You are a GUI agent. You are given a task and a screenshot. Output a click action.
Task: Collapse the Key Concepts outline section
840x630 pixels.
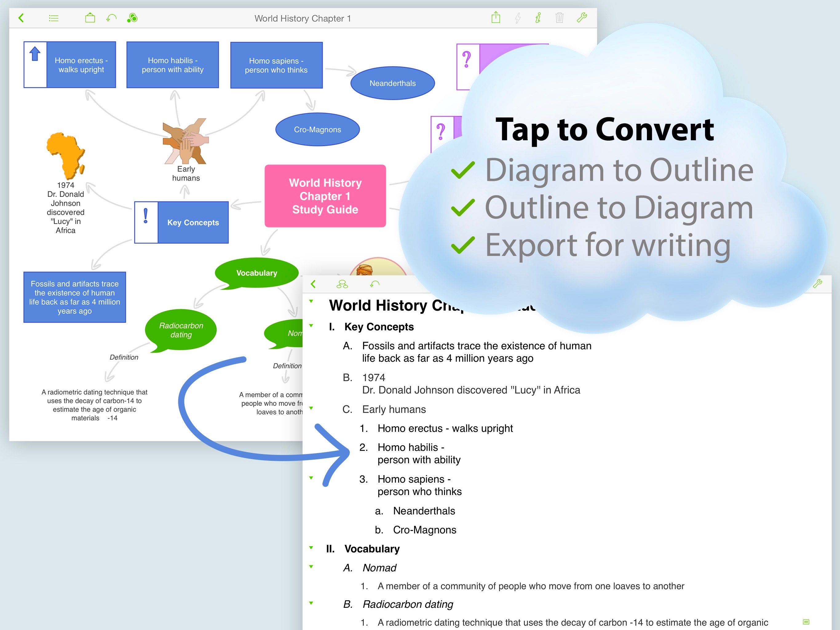coord(311,326)
